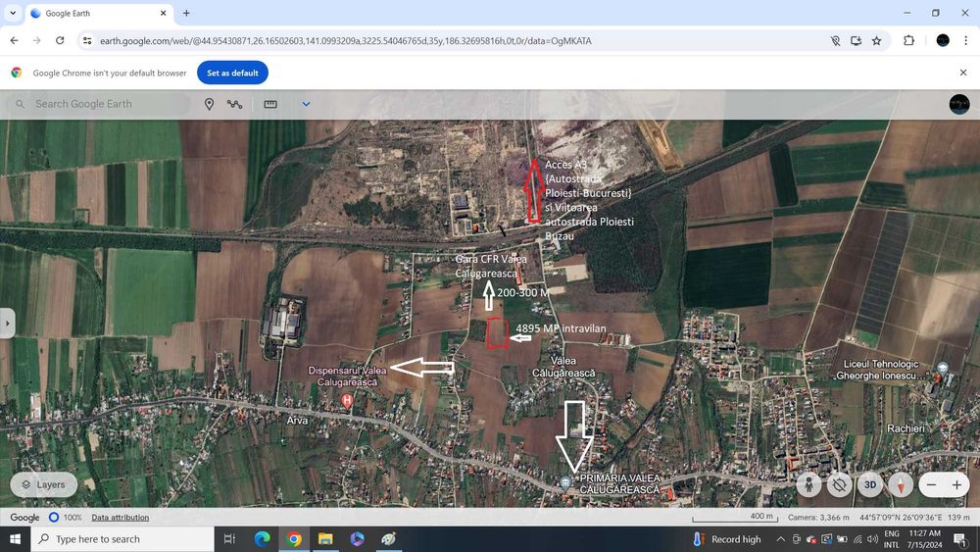Image resolution: width=980 pixels, height=552 pixels.
Task: Open the Paint app taskbar icon
Action: click(388, 539)
